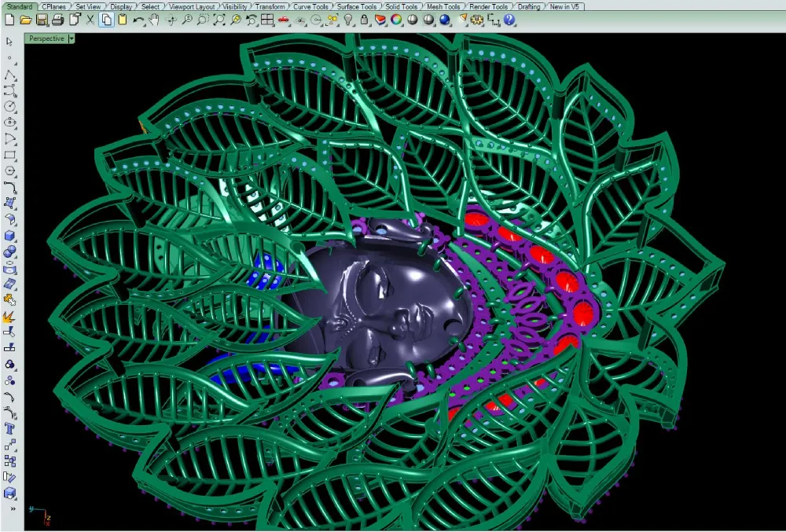Select the Fillet Curves tool in sidebar

[x=9, y=187]
